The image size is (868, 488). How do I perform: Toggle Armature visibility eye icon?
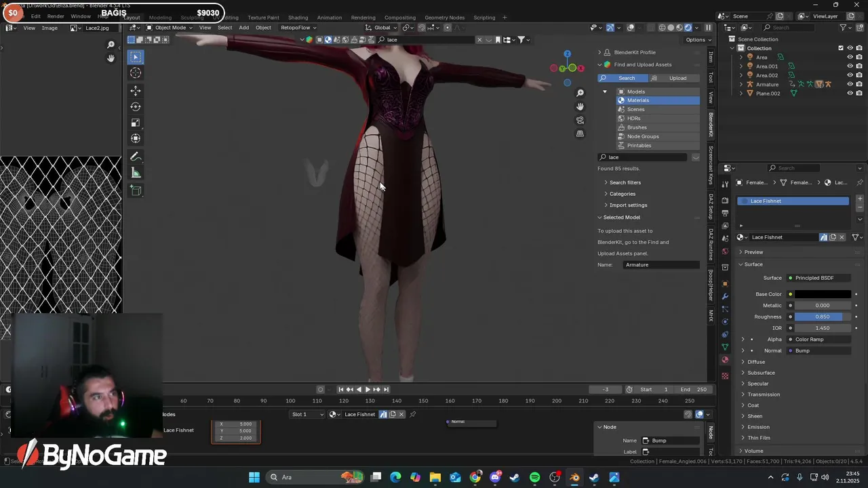click(850, 84)
